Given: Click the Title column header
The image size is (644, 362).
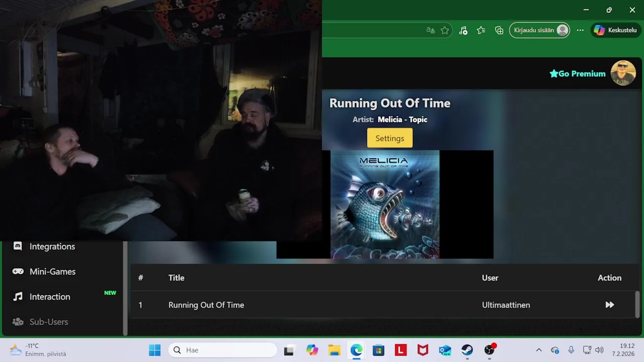Looking at the screenshot, I should [176, 278].
